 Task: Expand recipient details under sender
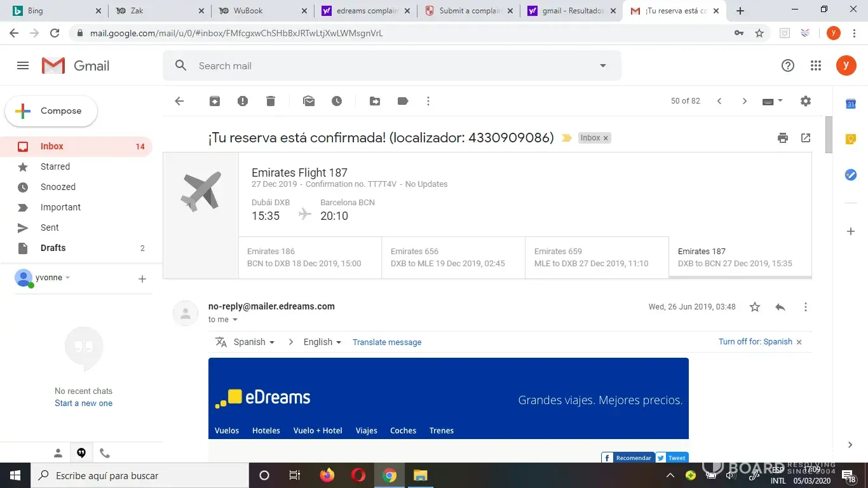click(x=235, y=320)
